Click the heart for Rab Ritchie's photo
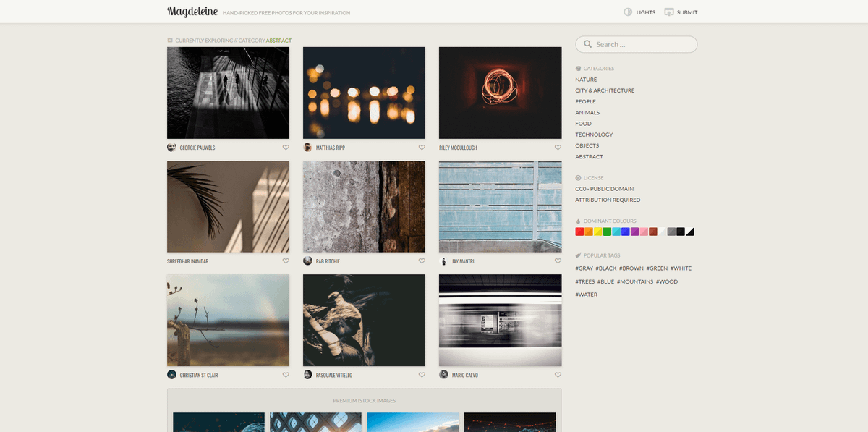868x432 pixels. (x=422, y=261)
